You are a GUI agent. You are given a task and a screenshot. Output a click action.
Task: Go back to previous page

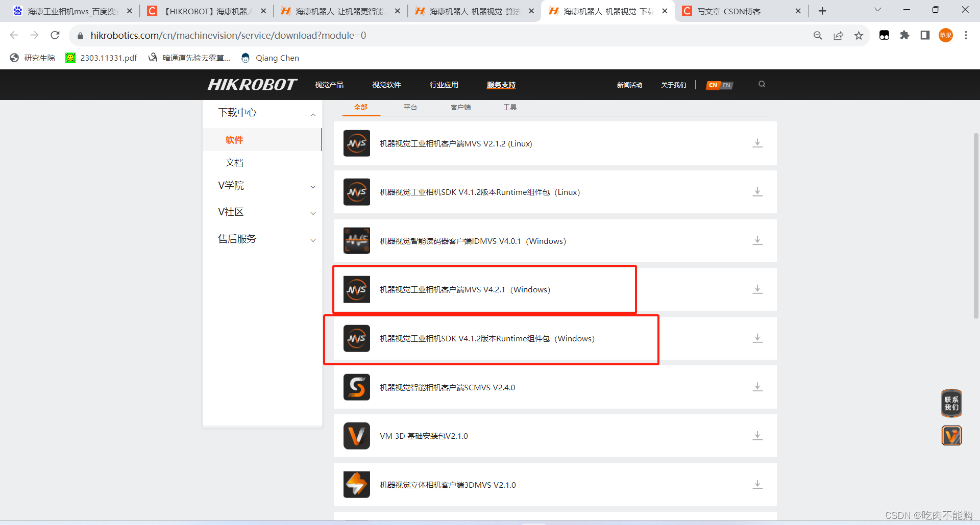click(x=14, y=35)
